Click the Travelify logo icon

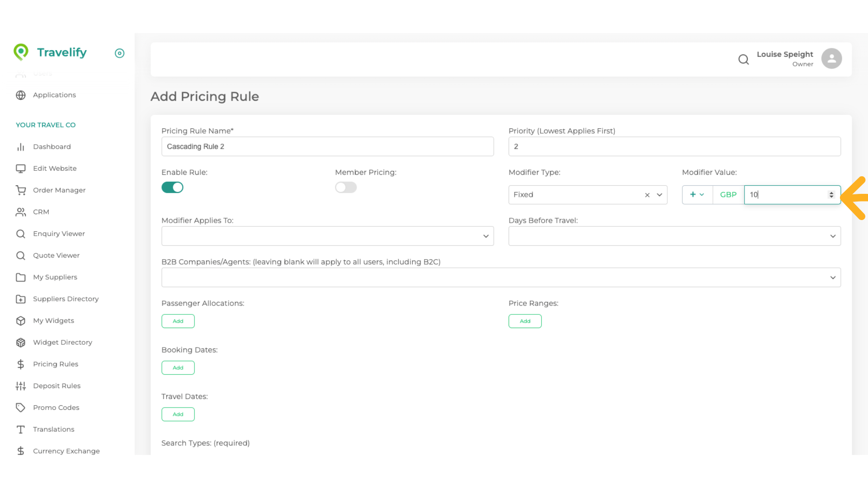[21, 52]
